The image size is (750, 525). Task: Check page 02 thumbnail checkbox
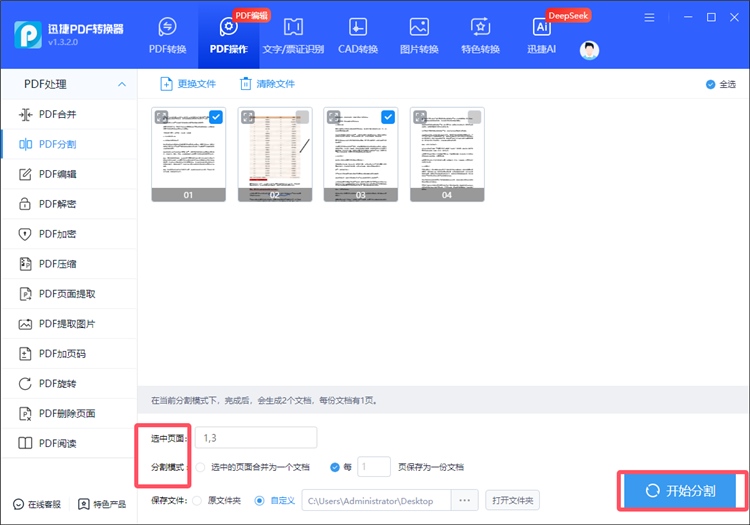coord(302,117)
